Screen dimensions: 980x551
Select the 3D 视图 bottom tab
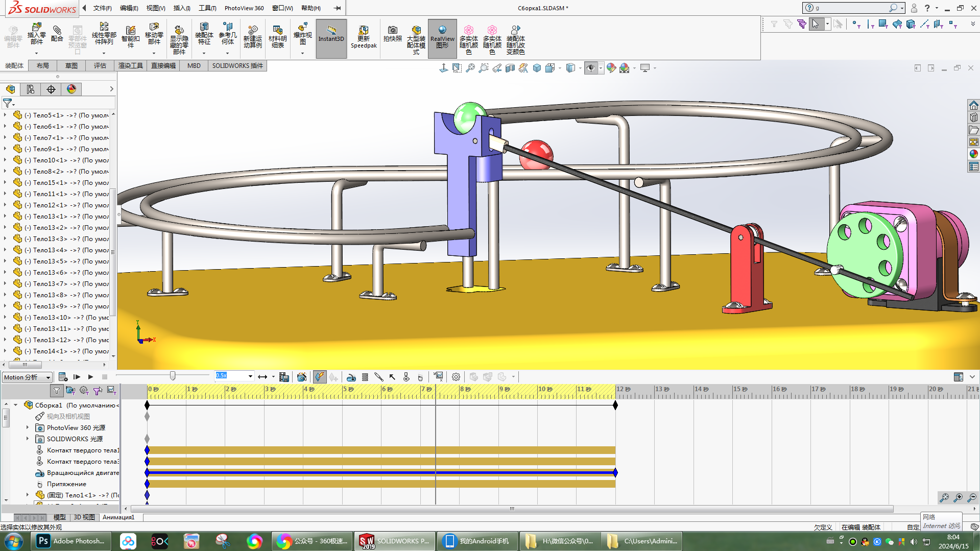tap(84, 517)
